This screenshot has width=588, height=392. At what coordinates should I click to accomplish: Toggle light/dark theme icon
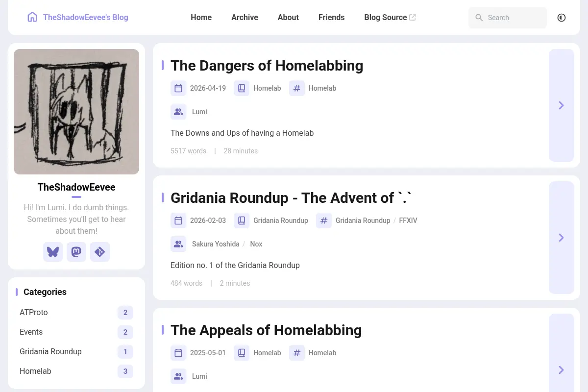(562, 18)
